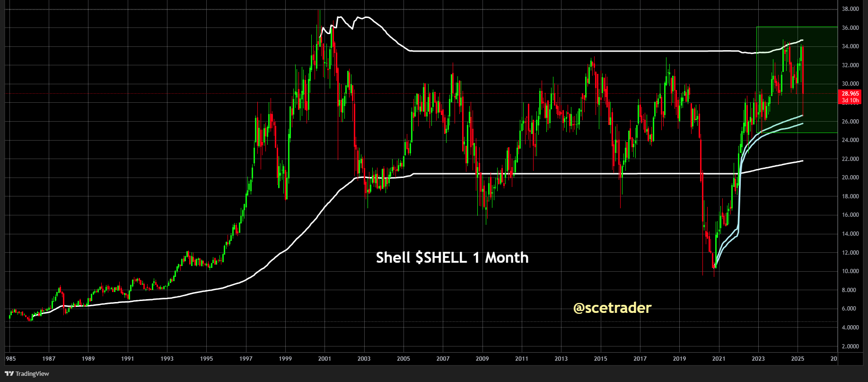This screenshot has height=382, width=868.
Task: Click the countdown label 3d 10h
Action: pyautogui.click(x=850, y=100)
